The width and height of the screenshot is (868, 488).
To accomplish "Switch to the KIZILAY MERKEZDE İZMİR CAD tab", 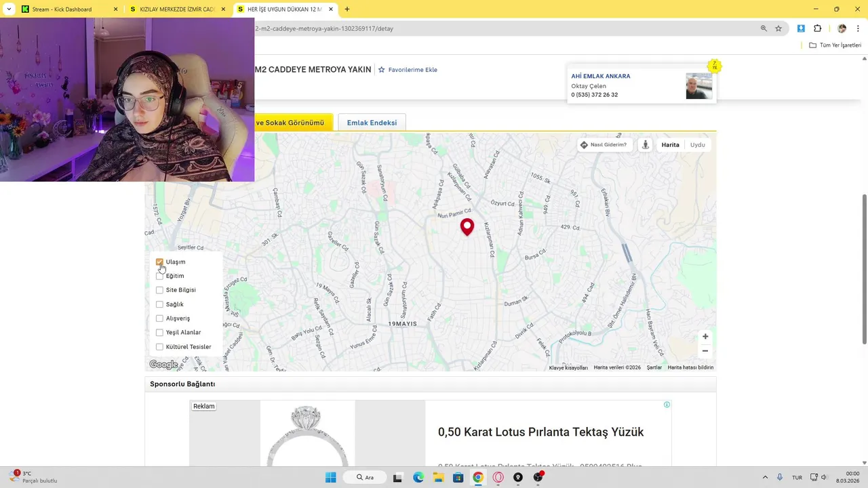I will pos(176,9).
